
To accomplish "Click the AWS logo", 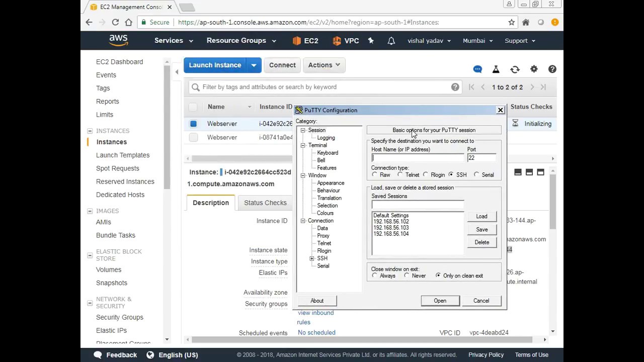I will [x=119, y=40].
